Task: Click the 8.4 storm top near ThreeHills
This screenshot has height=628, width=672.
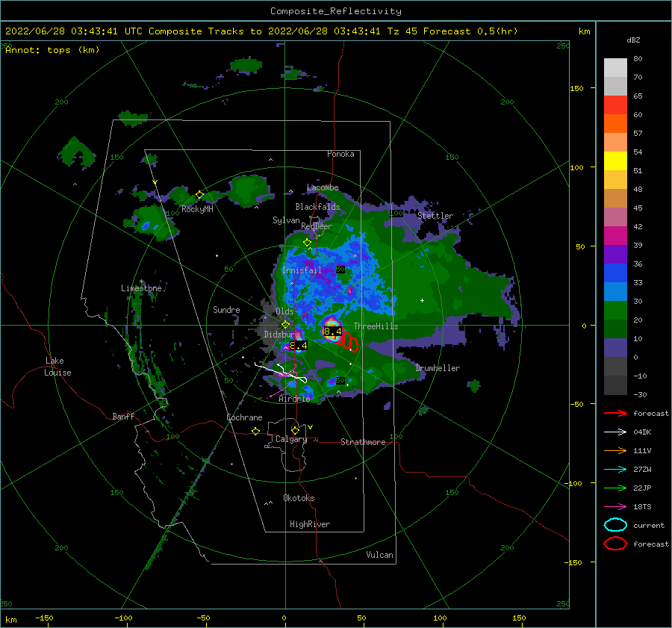Action: click(332, 332)
